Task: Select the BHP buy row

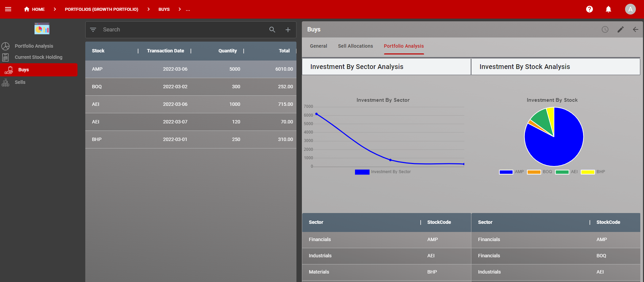Action: point(191,139)
